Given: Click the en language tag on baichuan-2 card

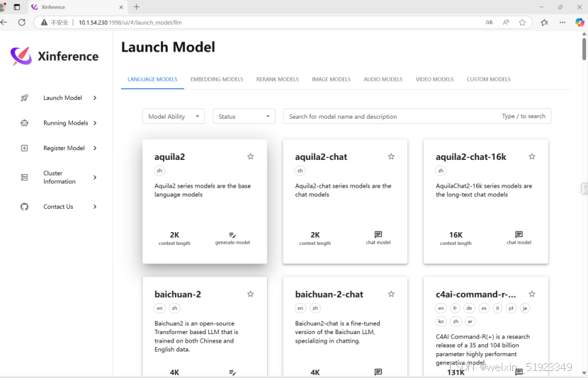Looking at the screenshot, I should pos(159,309).
